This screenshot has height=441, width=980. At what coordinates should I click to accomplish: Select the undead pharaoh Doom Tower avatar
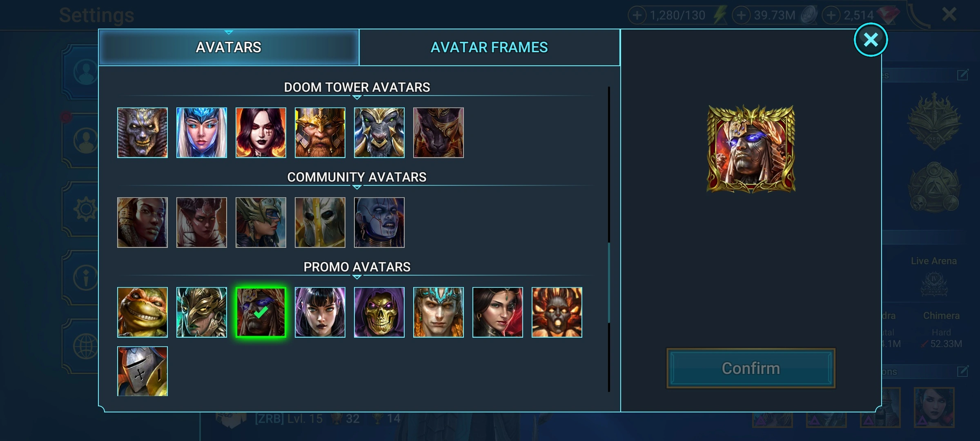click(142, 133)
